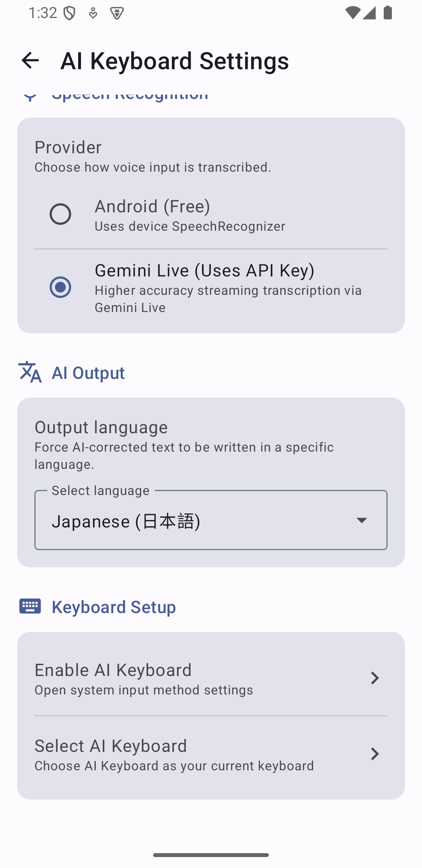The image size is (422, 868).
Task: Select the Gemini Live radio button
Action: point(60,287)
